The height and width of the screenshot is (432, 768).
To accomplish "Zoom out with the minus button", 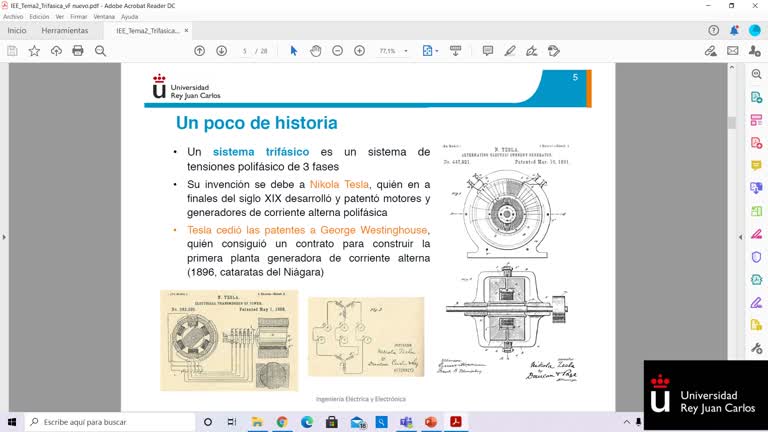I will [x=337, y=51].
